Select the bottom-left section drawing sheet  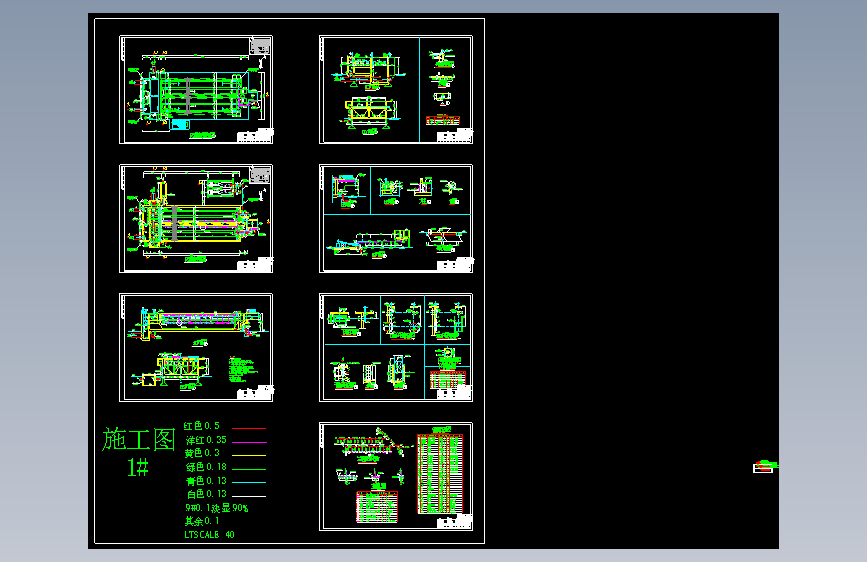pyautogui.click(x=196, y=347)
